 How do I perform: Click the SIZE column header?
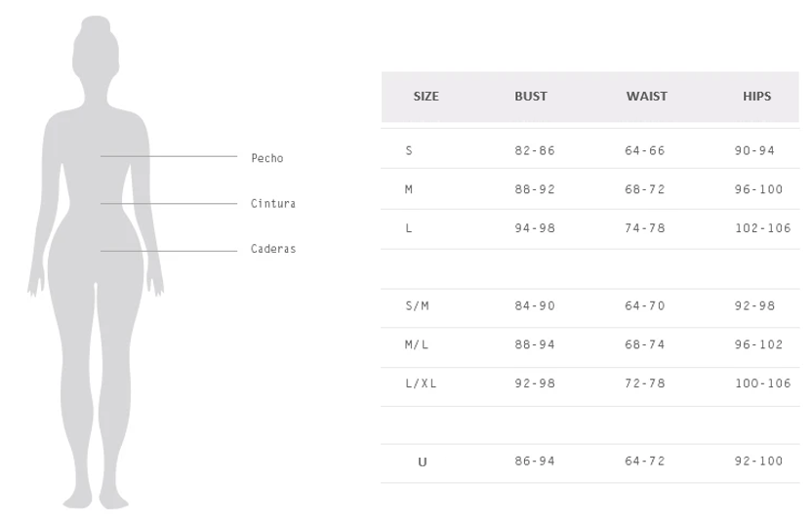click(x=426, y=97)
